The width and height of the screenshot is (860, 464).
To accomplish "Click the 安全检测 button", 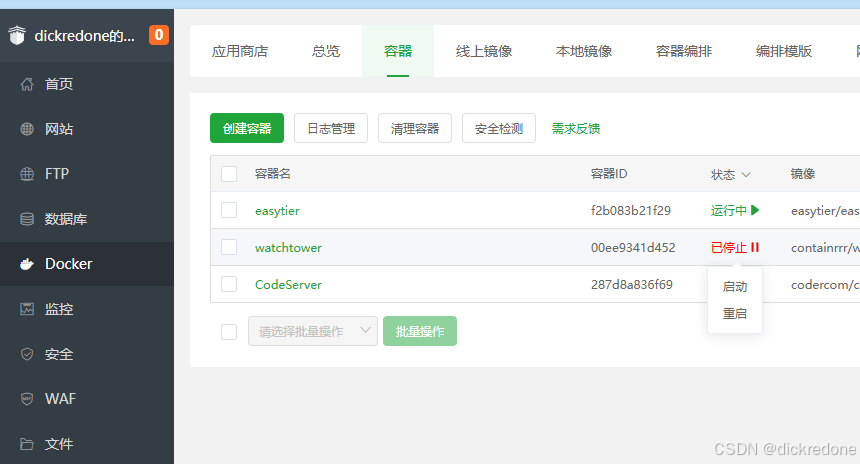I will pos(499,128).
